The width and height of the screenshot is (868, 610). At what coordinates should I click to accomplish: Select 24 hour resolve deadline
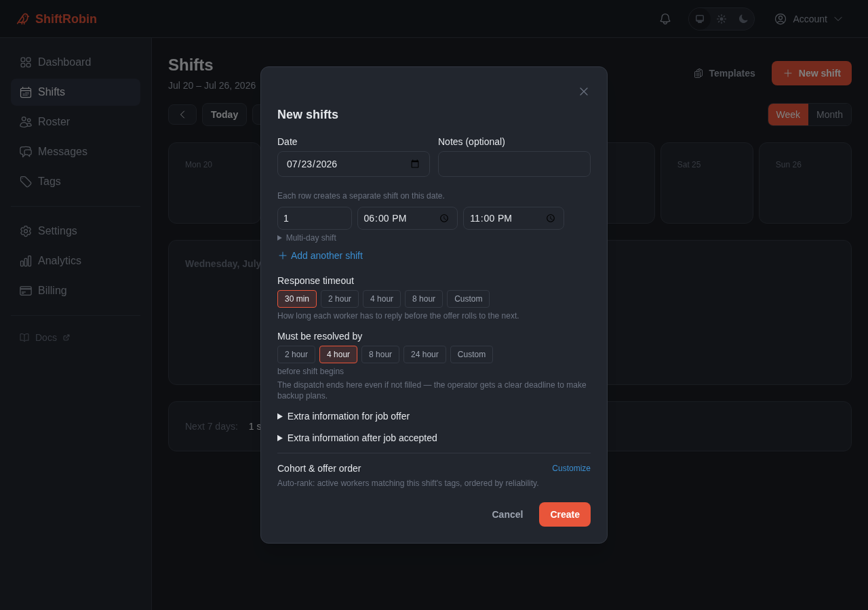(x=425, y=354)
